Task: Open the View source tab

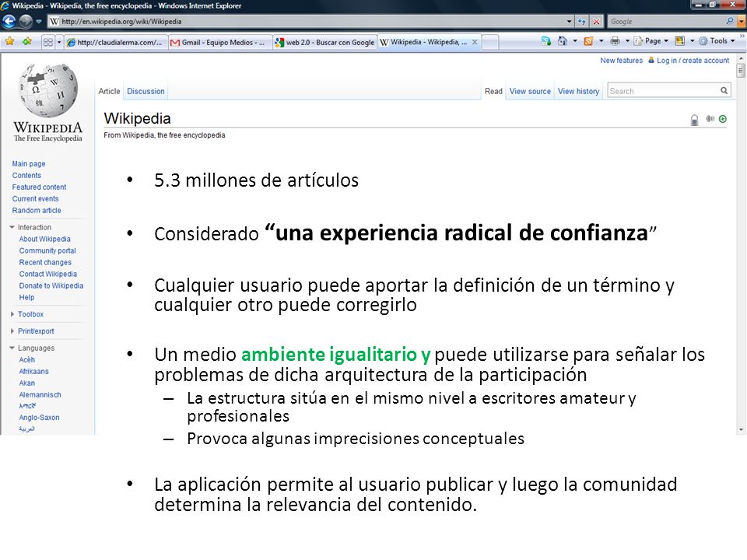Action: (x=530, y=91)
